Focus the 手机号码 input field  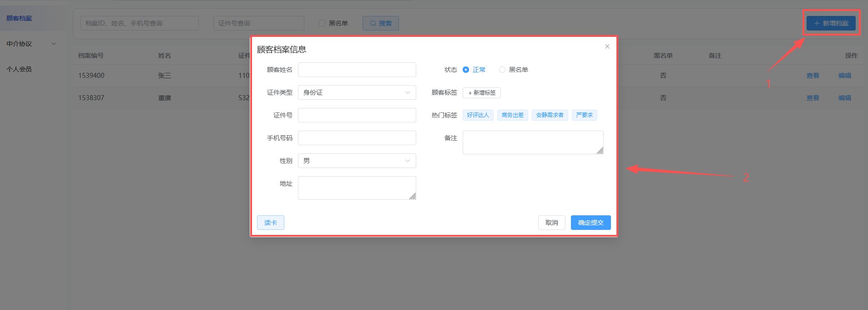point(357,138)
